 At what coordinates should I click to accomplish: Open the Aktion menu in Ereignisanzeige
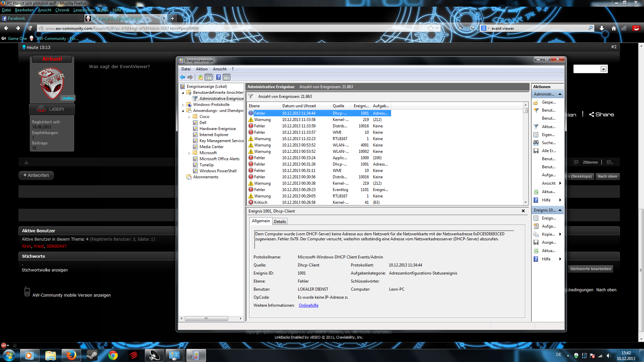(202, 69)
